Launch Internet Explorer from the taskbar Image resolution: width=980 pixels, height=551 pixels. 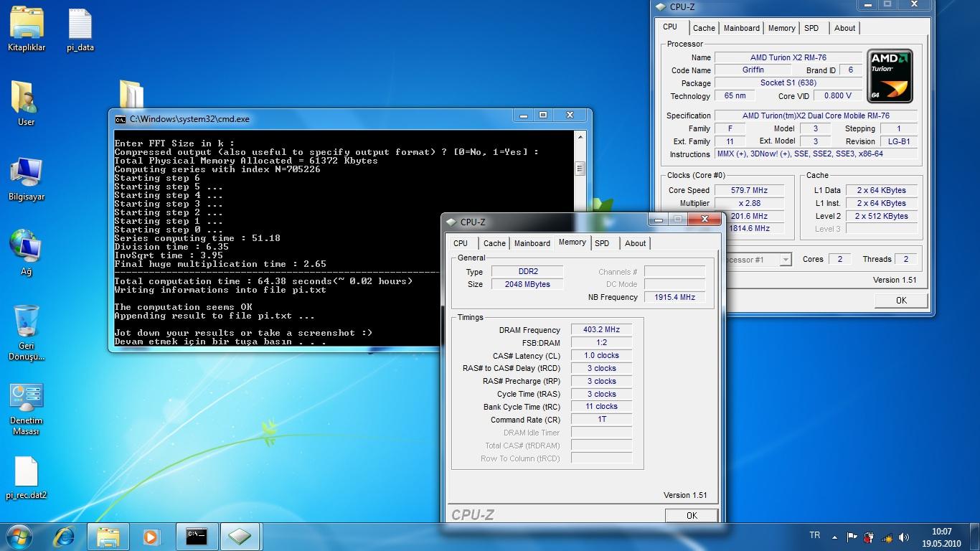[65, 537]
